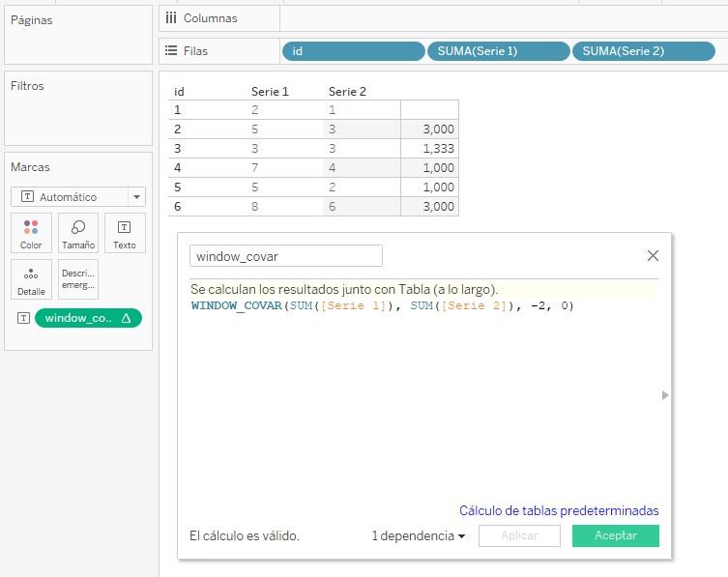Select the id pill in Filas
The width and height of the screenshot is (728, 577).
353,51
